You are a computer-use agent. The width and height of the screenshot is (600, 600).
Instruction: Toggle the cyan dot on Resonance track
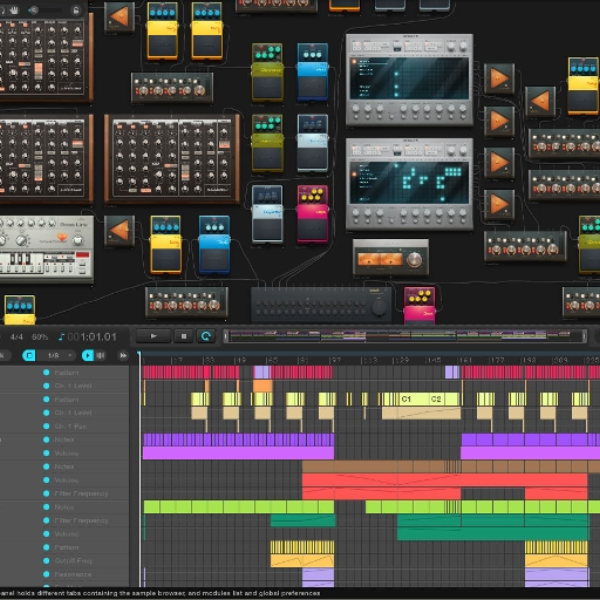pyautogui.click(x=46, y=574)
